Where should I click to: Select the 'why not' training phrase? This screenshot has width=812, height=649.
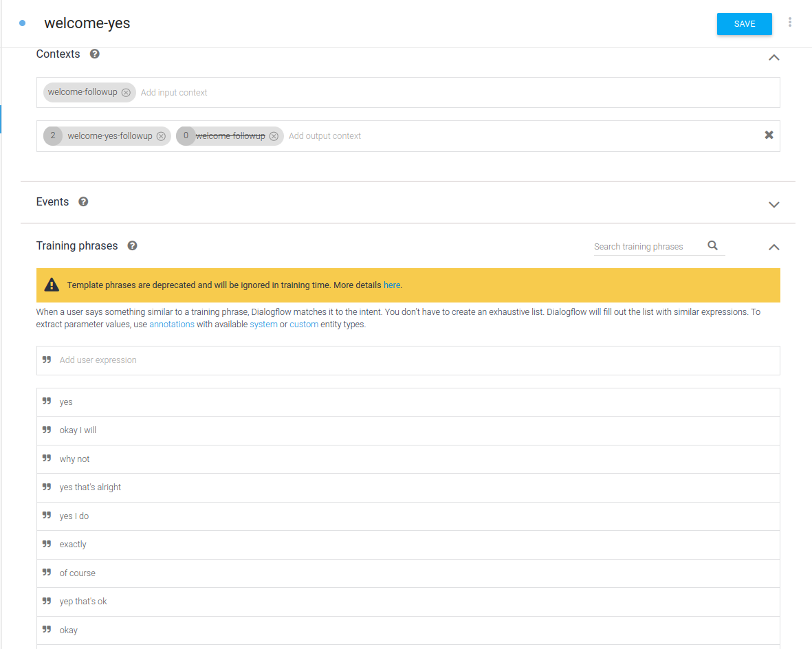(75, 459)
